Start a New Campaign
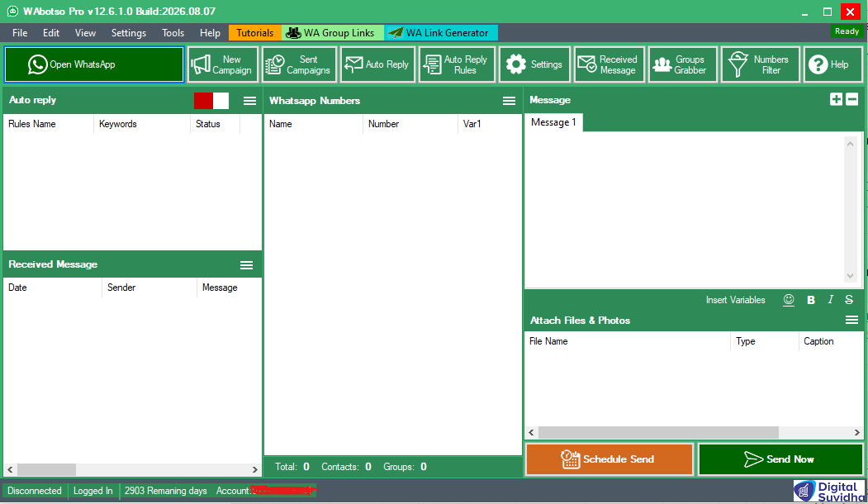The width and height of the screenshot is (868, 504). pyautogui.click(x=223, y=64)
